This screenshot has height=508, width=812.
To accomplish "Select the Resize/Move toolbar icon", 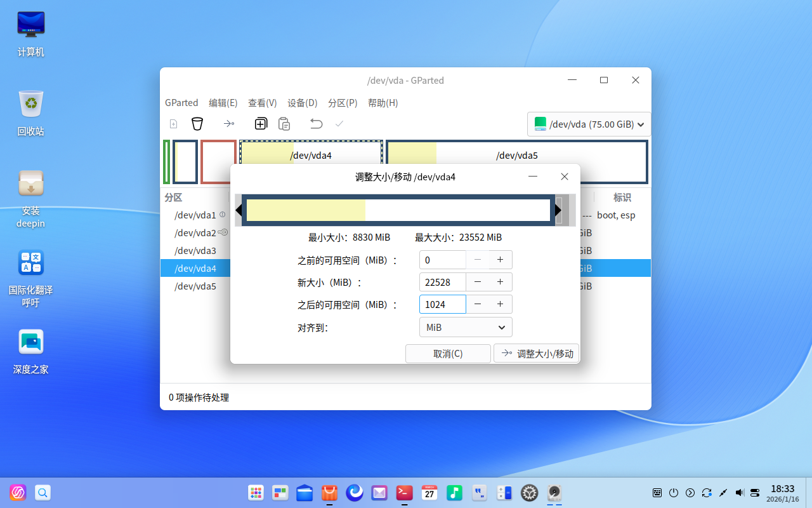I will (x=229, y=124).
